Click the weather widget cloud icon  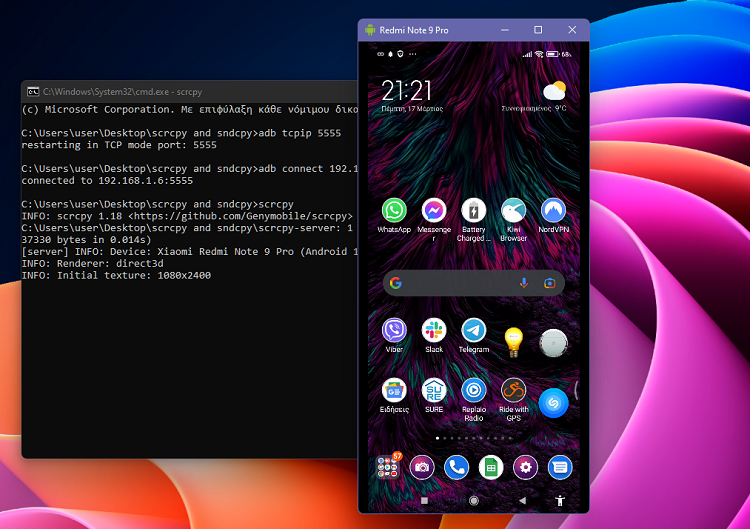coord(554,90)
